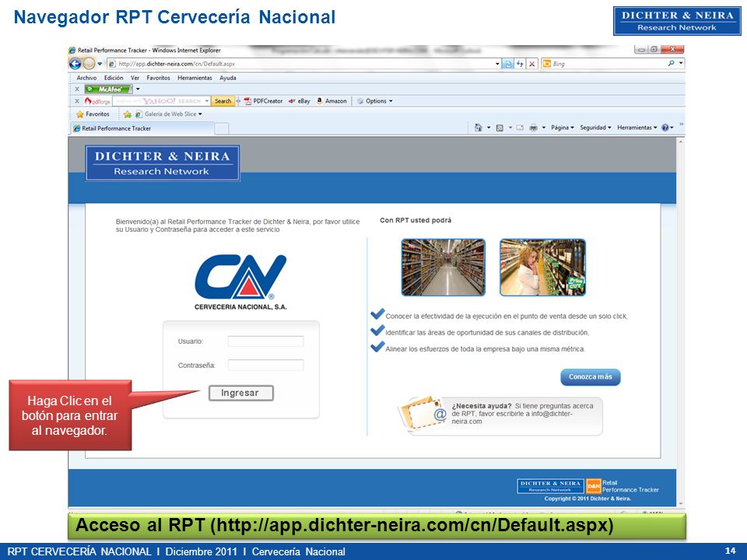Show more commands with the double chevron

tap(682, 124)
